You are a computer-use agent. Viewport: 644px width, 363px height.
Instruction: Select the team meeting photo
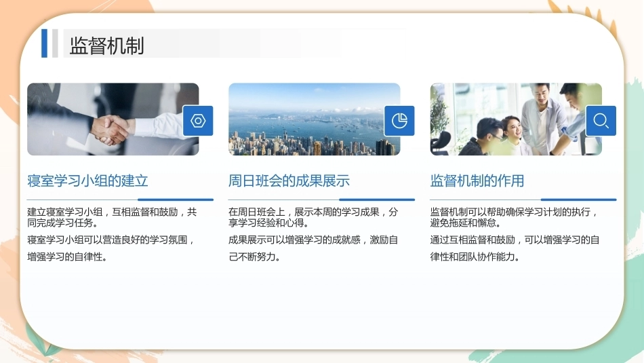pos(516,119)
